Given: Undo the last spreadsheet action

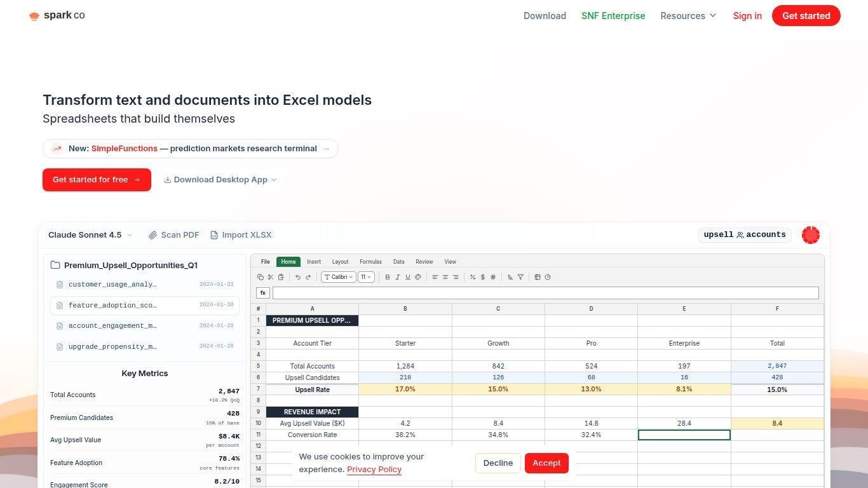Looking at the screenshot, I should pos(297,277).
